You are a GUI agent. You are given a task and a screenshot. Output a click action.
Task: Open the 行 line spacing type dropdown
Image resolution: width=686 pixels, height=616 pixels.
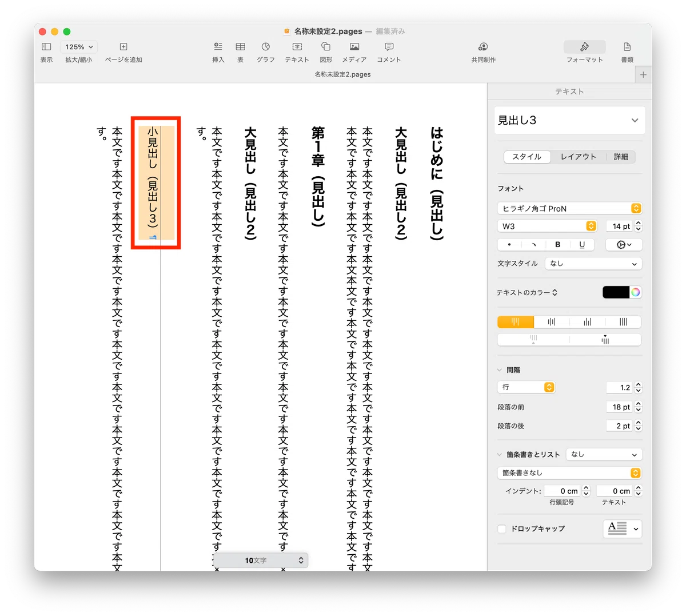pos(526,387)
